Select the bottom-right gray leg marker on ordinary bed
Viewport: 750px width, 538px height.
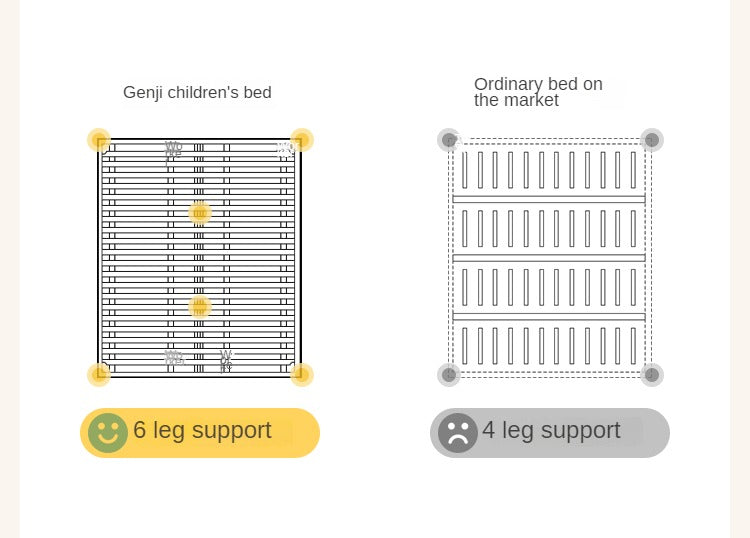pos(652,375)
